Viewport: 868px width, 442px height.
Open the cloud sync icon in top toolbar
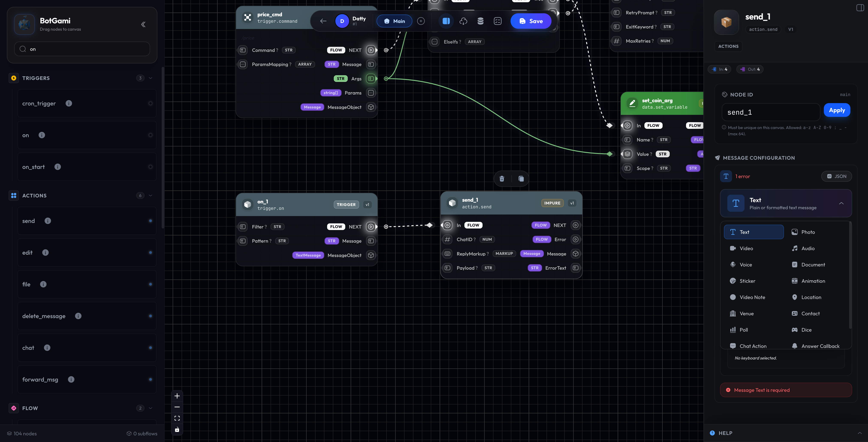point(463,21)
